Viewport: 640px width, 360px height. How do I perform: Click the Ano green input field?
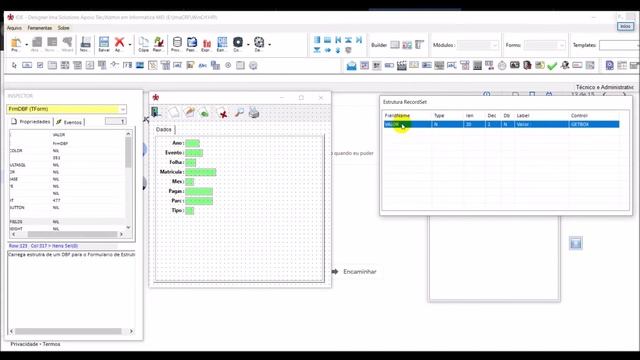192,143
